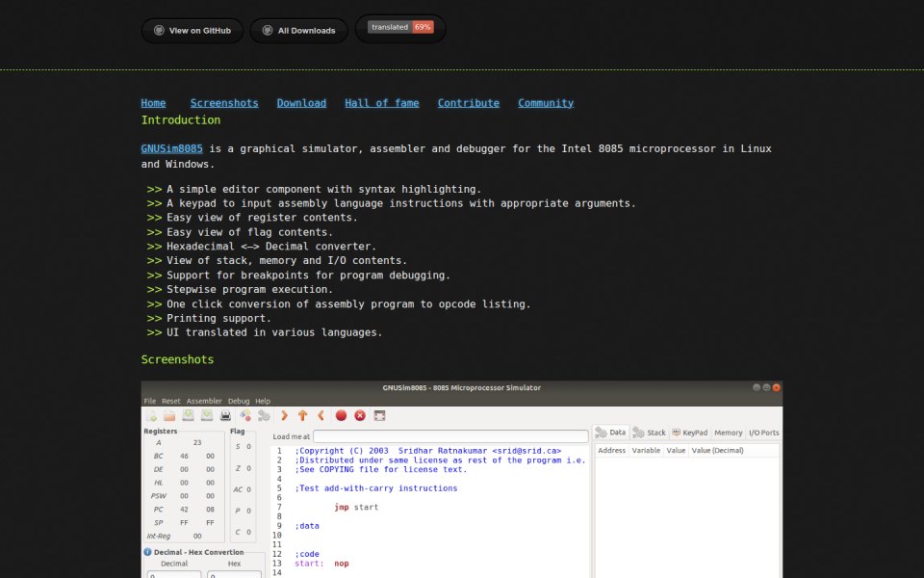This screenshot has width=924, height=578.
Task: Open the Community nav link
Action: 546,103
